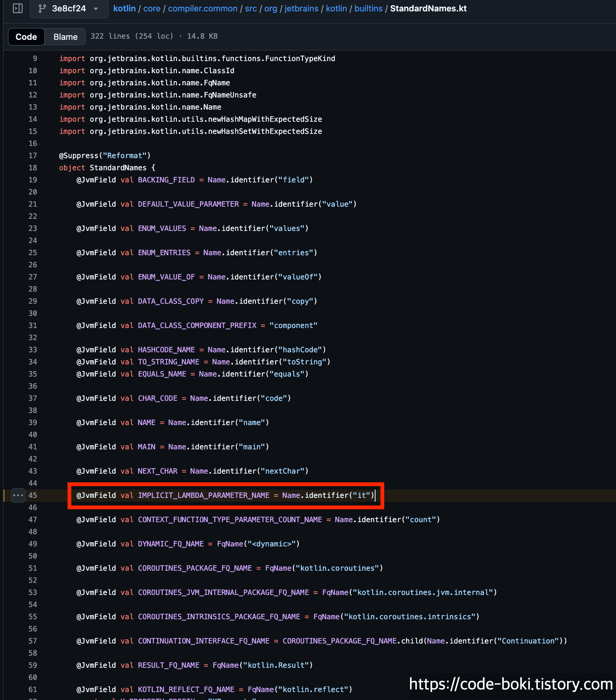Open the org folder breadcrumb
This screenshot has width=616, height=700.
click(271, 8)
